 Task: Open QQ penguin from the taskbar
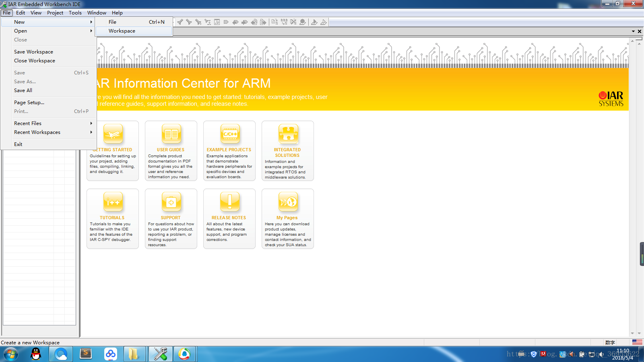click(36, 354)
